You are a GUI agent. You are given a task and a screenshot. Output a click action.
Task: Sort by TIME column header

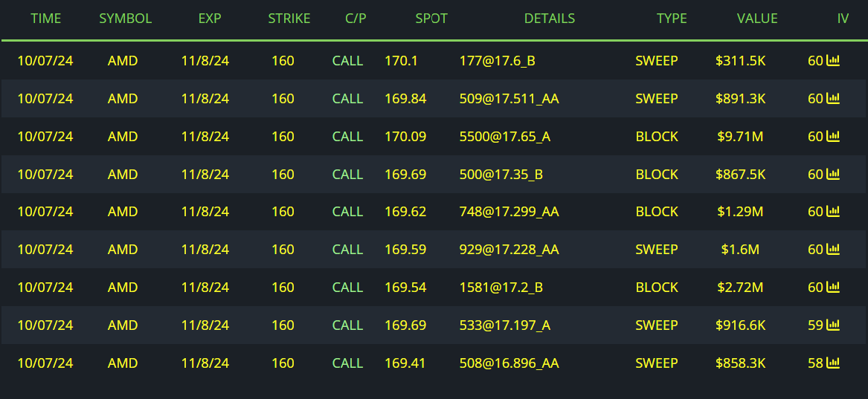click(x=46, y=19)
